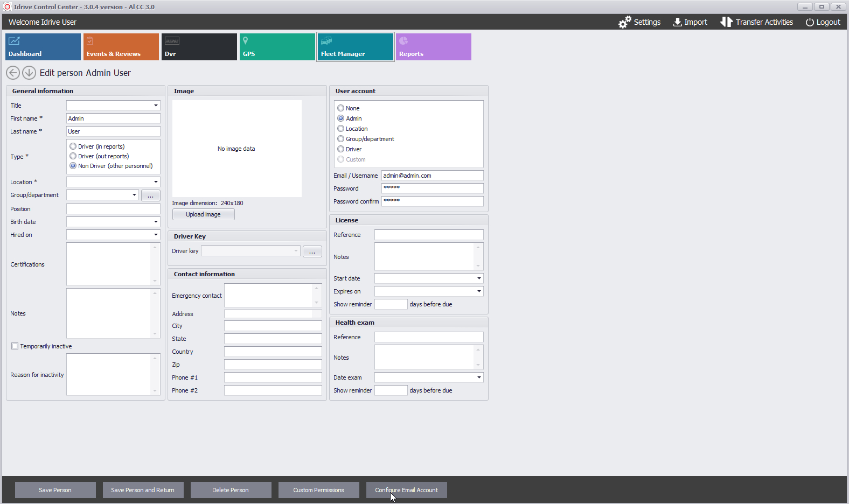Select Driver (in reports) type option
The width and height of the screenshot is (849, 504).
coord(73,146)
